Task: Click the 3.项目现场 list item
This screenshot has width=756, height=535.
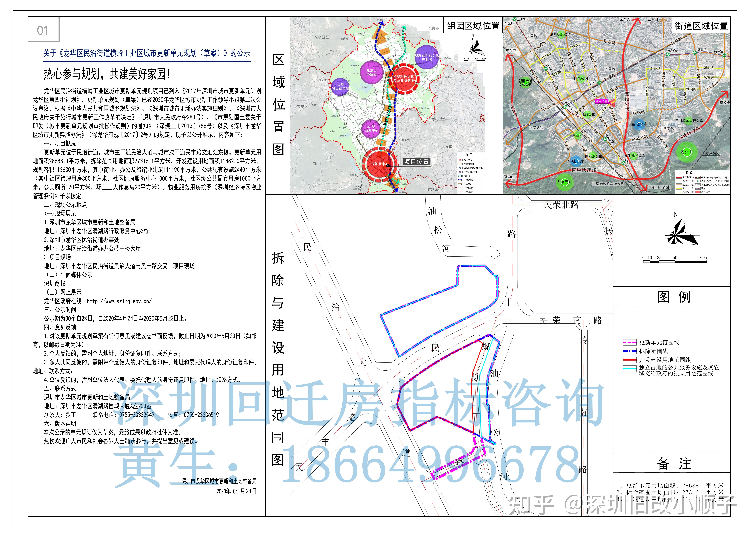Action: pyautogui.click(x=57, y=257)
